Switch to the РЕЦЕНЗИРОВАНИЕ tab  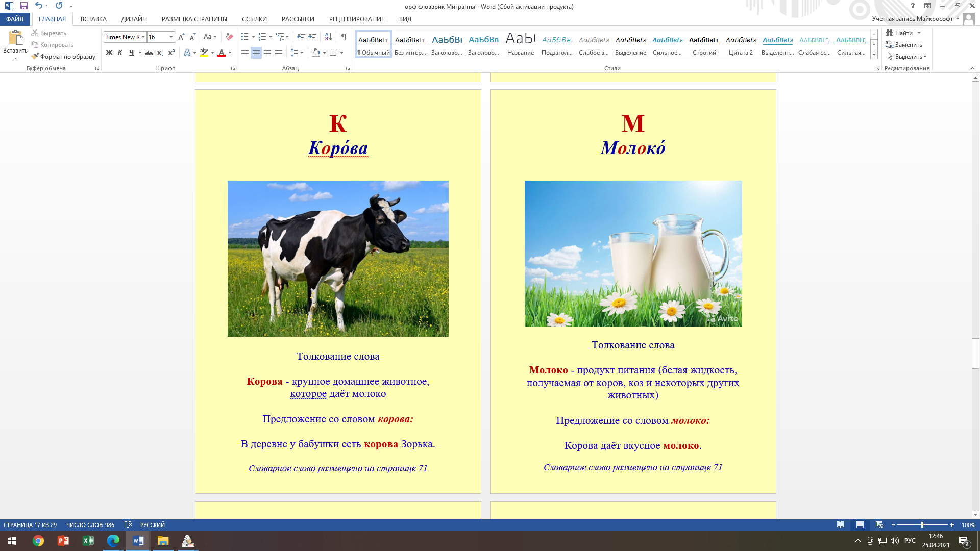point(356,19)
